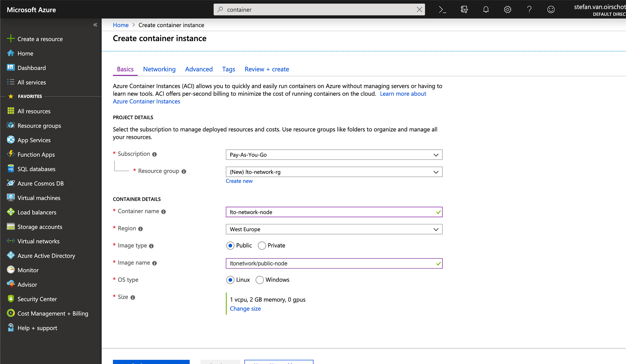Image resolution: width=626 pixels, height=364 pixels.
Task: Open Cloud Shell from top bar
Action: pyautogui.click(x=442, y=10)
